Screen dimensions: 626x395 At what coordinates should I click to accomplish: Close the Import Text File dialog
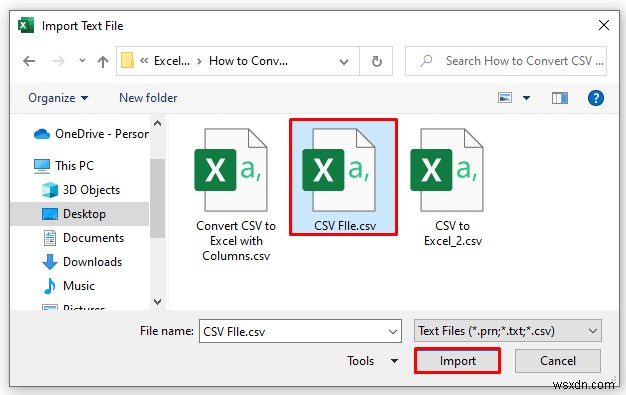(604, 25)
